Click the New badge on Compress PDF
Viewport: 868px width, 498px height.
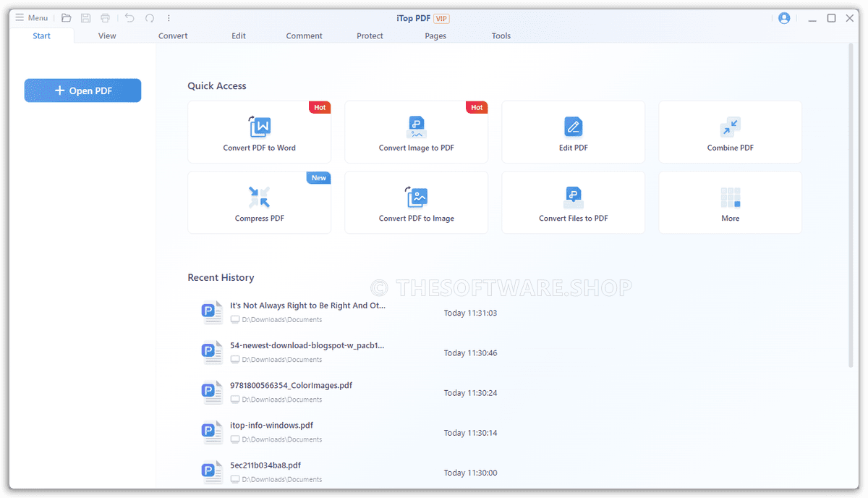(318, 177)
